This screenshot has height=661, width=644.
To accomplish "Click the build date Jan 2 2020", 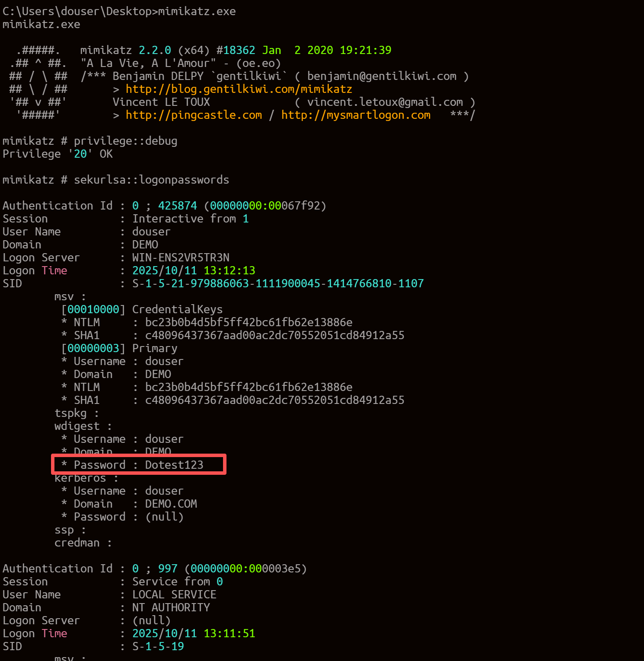I will click(x=297, y=51).
